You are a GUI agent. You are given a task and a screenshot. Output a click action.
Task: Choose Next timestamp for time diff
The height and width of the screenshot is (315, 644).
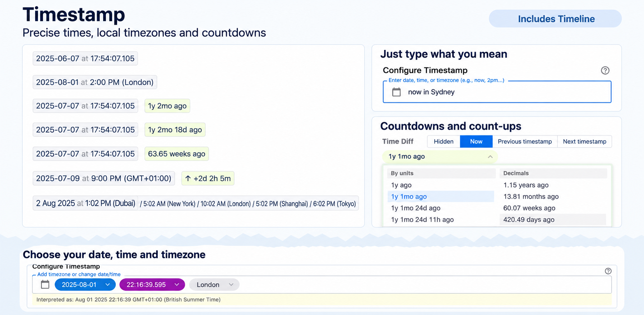pos(584,142)
